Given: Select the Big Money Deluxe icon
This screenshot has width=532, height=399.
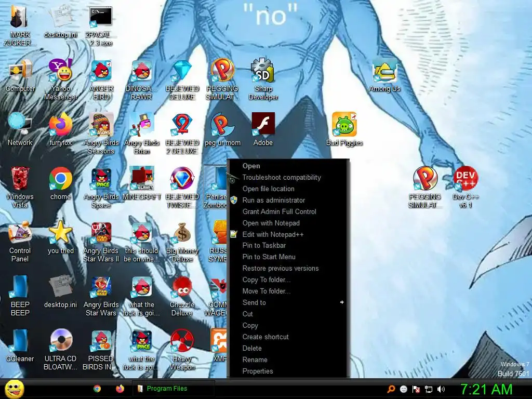Looking at the screenshot, I should click(182, 233).
